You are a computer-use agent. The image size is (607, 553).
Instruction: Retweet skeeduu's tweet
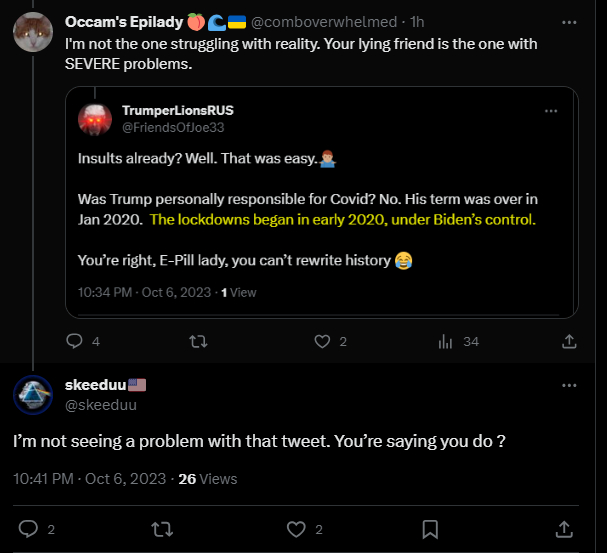pyautogui.click(x=162, y=528)
